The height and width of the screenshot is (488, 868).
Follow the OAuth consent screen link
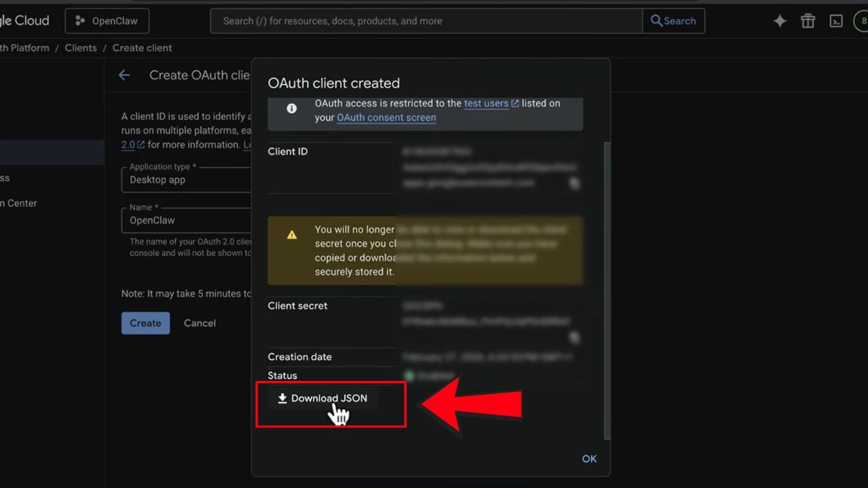[386, 117]
